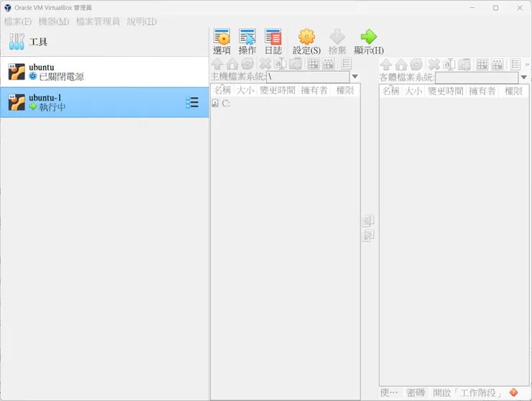Go to home folder in host pane
The width and height of the screenshot is (532, 401).
(x=232, y=64)
